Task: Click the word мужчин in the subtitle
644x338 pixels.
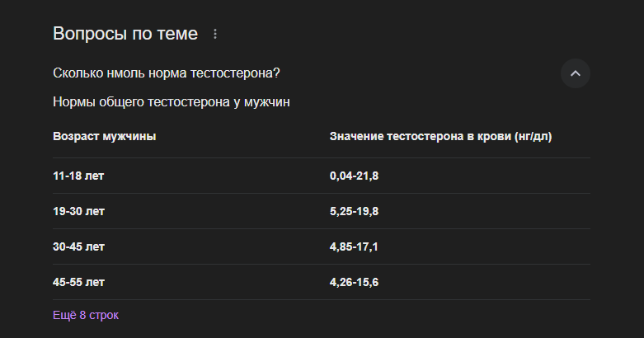Action: (267, 102)
